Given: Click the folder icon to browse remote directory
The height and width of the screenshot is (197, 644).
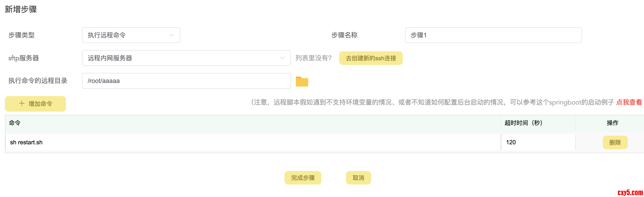Looking at the screenshot, I should tap(302, 81).
